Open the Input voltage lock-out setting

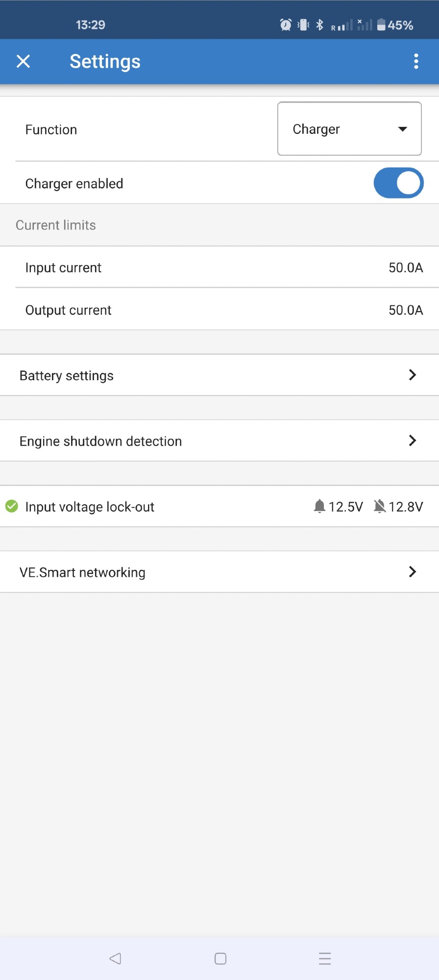[x=90, y=507]
